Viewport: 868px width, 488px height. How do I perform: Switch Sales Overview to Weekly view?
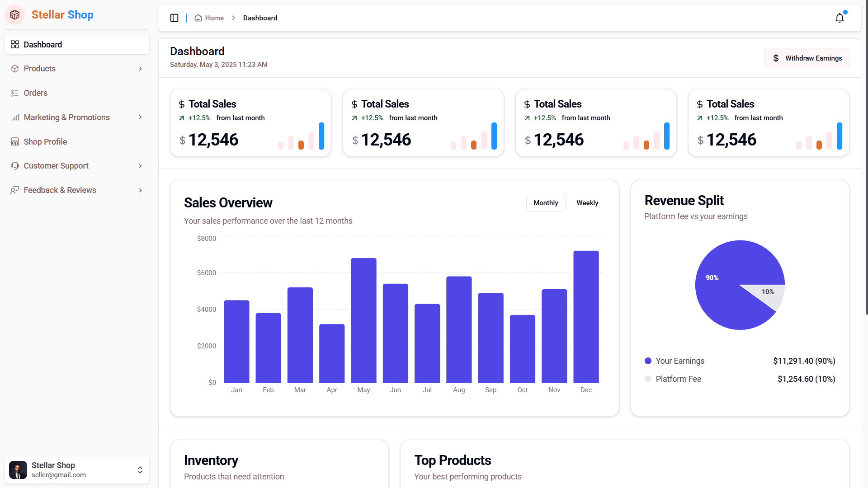(587, 203)
